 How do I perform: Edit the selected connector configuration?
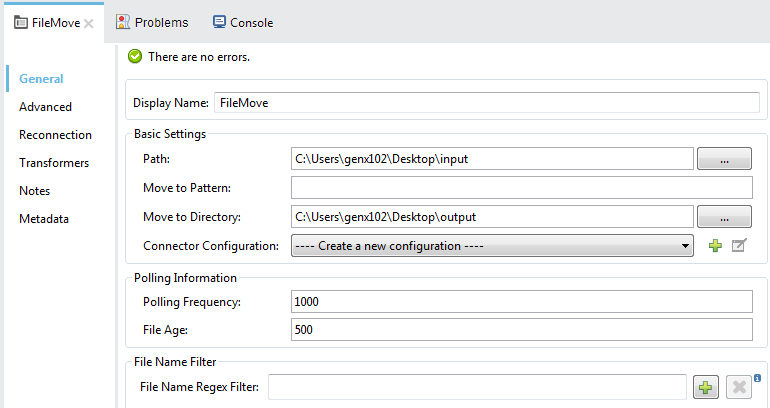pyautogui.click(x=739, y=246)
